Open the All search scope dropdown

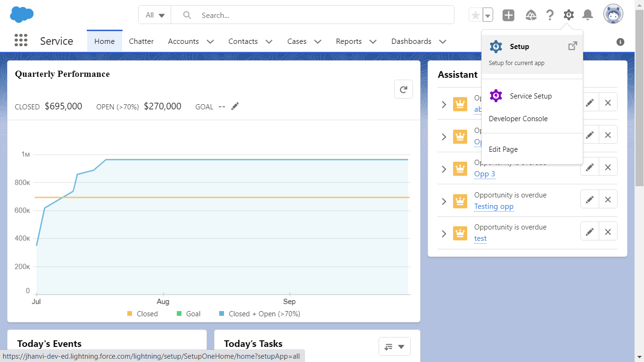[x=155, y=15]
